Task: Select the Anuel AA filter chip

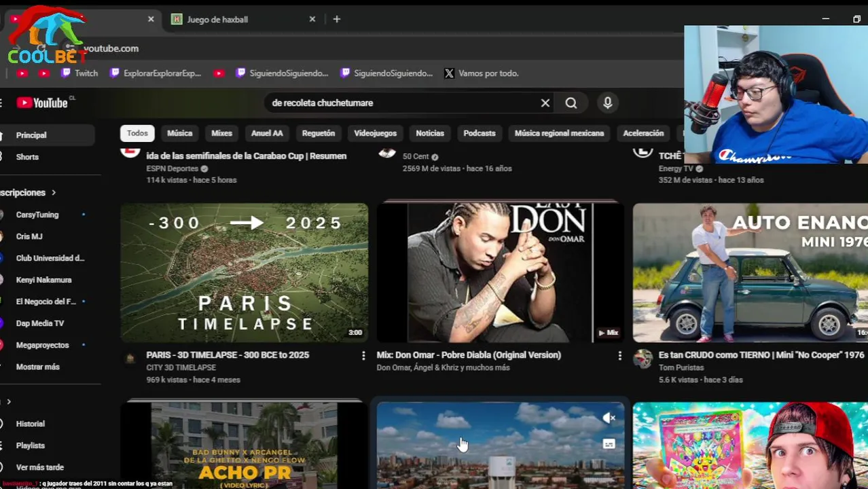Action: tap(267, 133)
